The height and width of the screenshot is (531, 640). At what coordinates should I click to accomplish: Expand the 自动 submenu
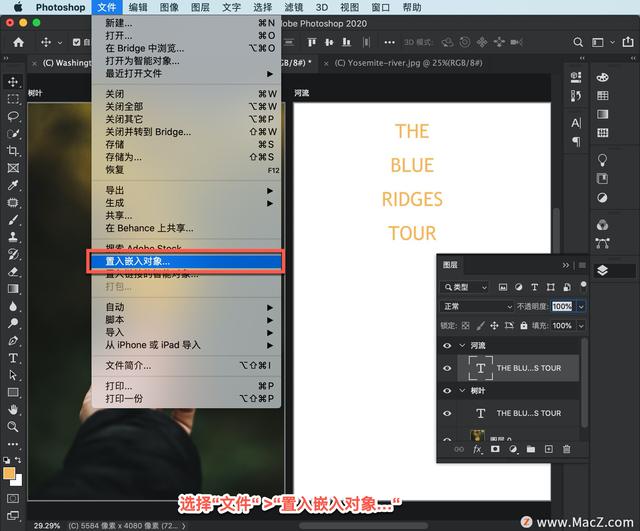coord(187,307)
